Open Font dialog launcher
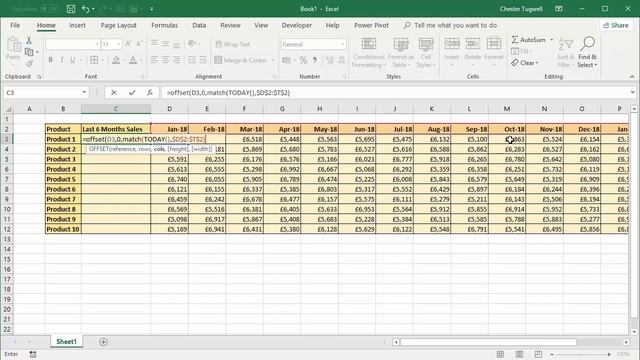The width and height of the screenshot is (640, 360). pos(143,76)
